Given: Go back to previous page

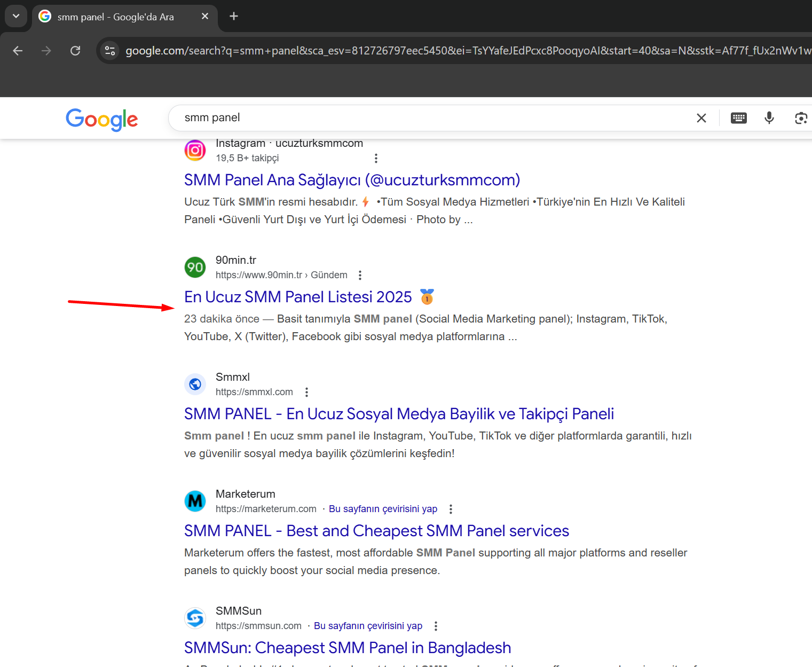Looking at the screenshot, I should [18, 51].
